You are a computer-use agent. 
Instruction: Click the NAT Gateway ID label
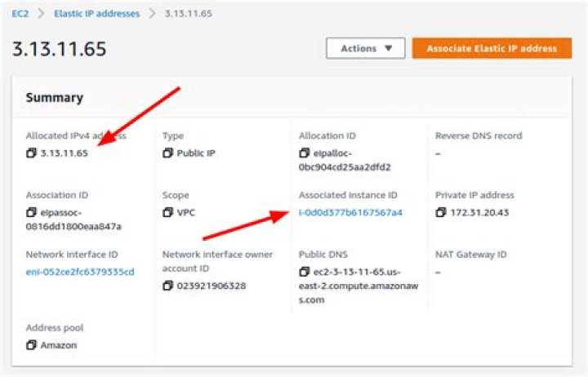coord(470,255)
